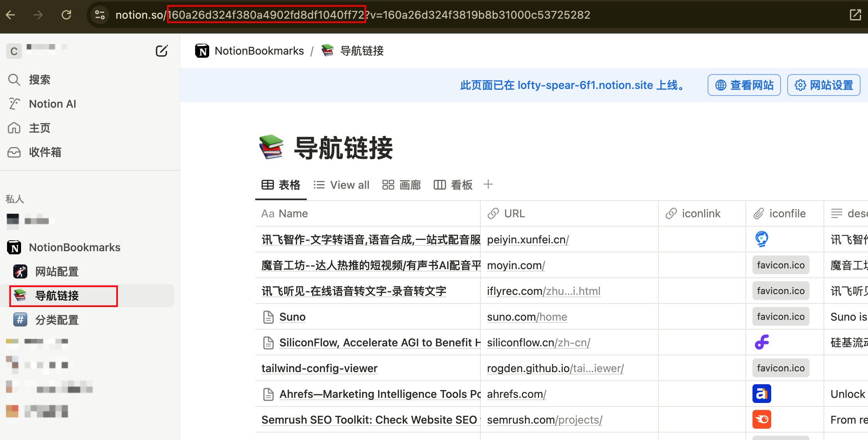
Task: Open the 讯飞听见 row name
Action: (354, 291)
